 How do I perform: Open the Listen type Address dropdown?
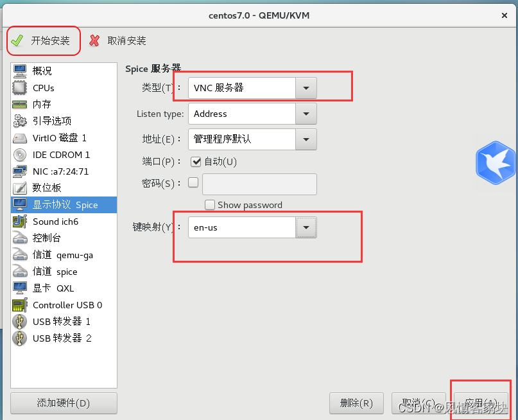point(306,114)
